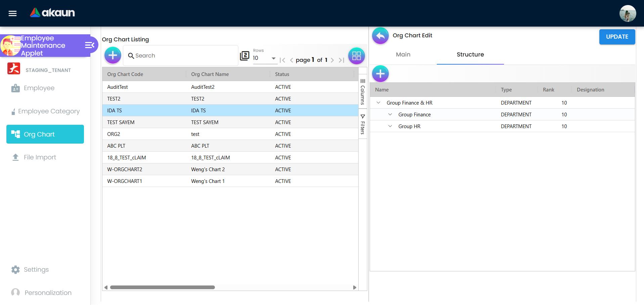
Task: Switch to the Main tab
Action: tap(403, 54)
